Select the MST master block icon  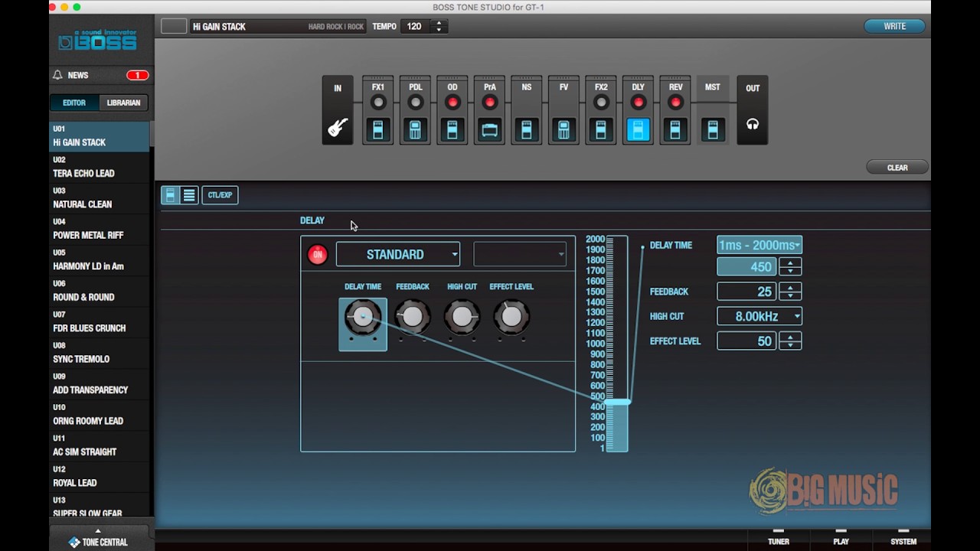point(713,130)
